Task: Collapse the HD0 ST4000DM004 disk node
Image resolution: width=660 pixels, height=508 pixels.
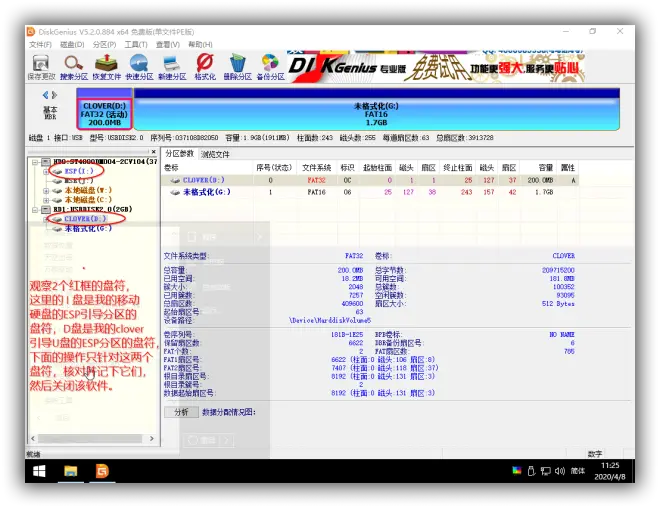Action: [36, 161]
